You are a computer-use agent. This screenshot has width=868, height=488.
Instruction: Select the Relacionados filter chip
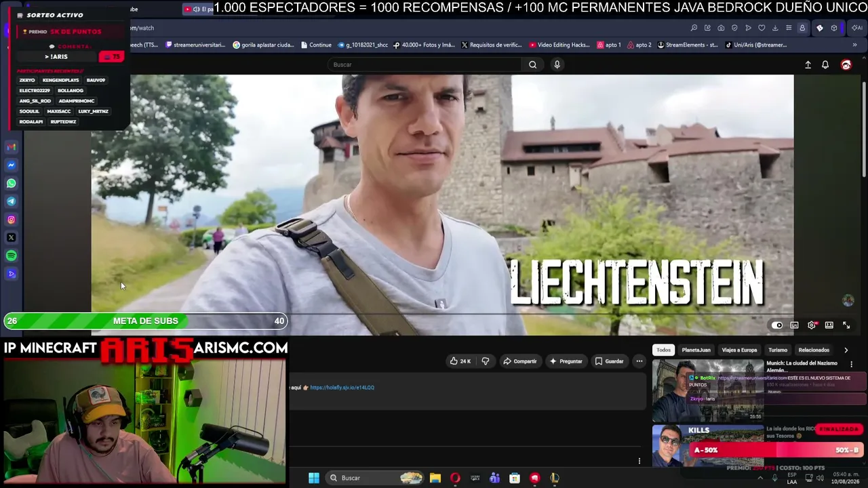(x=814, y=350)
